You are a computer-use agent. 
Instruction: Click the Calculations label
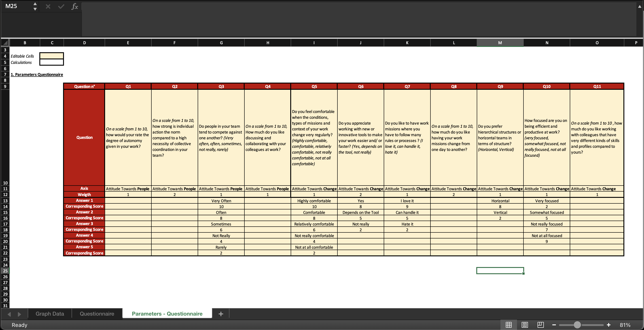pos(21,63)
